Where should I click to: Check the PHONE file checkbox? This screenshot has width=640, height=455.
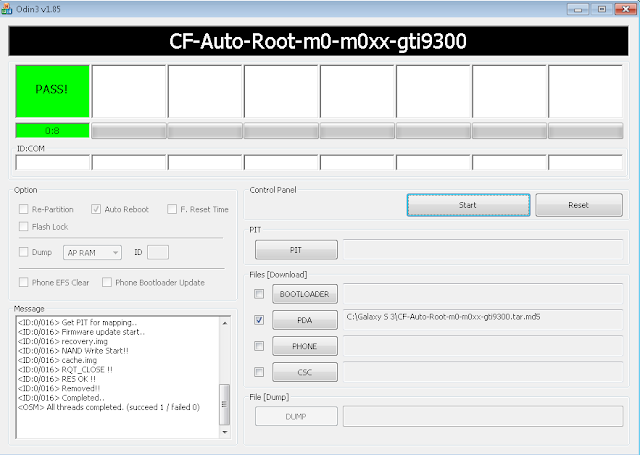coord(259,346)
